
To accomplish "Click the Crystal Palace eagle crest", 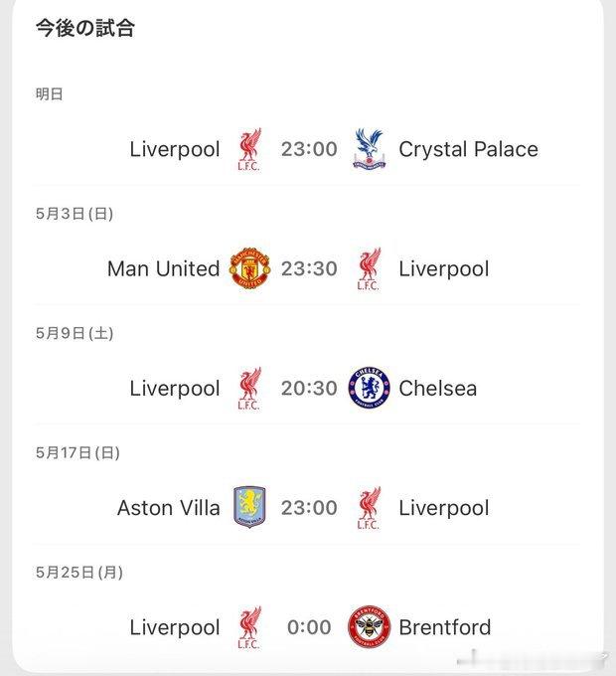I will coord(370,149).
